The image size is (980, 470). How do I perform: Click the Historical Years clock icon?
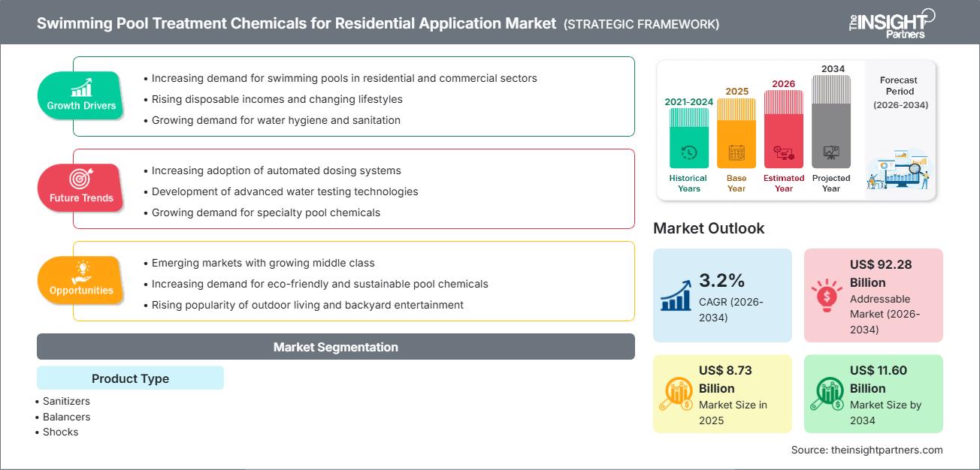688,153
